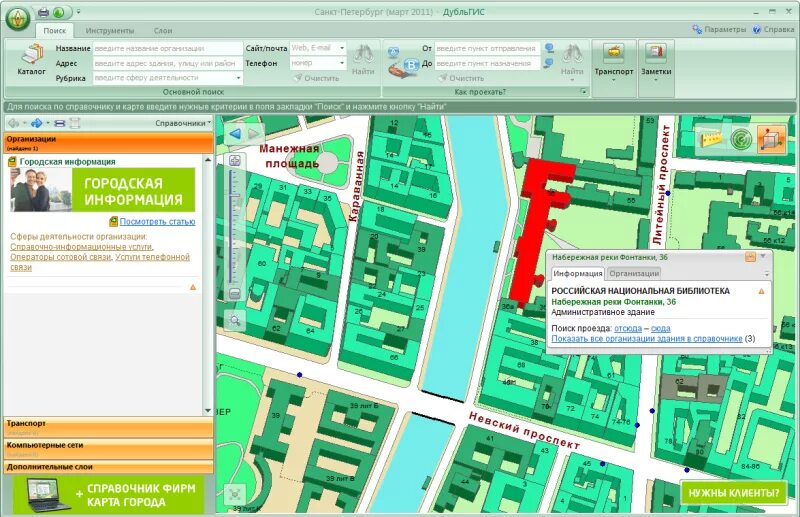Click the magnifier zoom-area tool on map
Image resolution: width=800 pixels, height=517 pixels.
click(235, 321)
